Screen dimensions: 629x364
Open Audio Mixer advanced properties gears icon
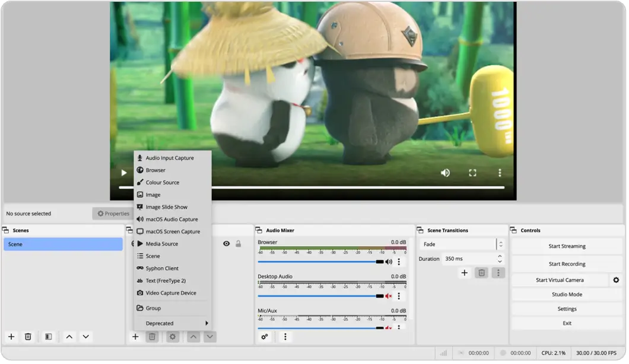pos(265,337)
